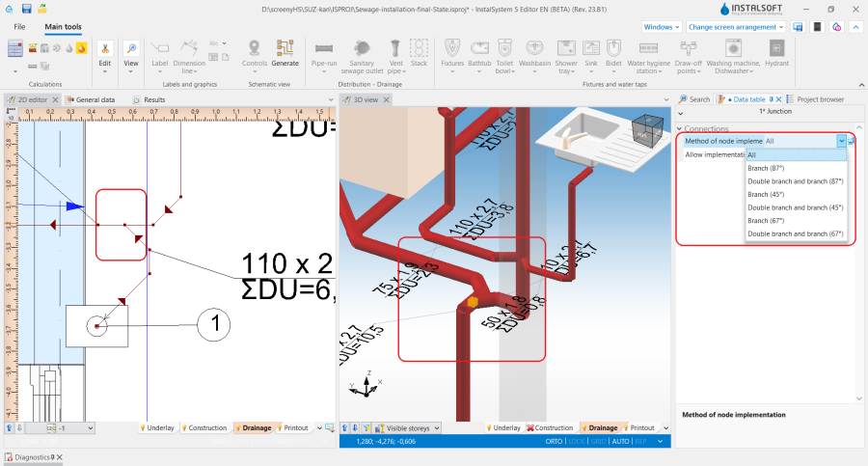Viewport: 868px width, 466px height.
Task: Toggle Printout layer in 2D editor
Action: coord(292,427)
